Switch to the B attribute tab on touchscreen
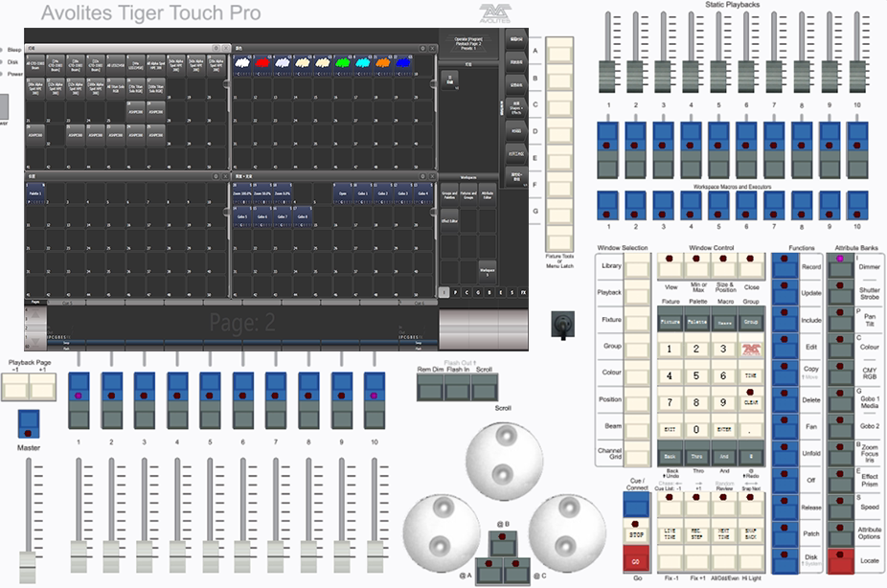Image resolution: width=887 pixels, height=588 pixels. point(489,292)
